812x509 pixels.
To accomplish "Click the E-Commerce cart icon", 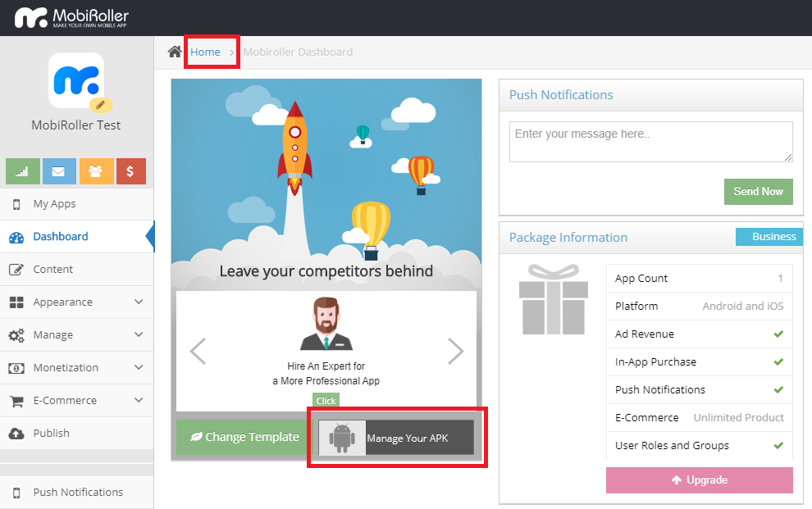I will [16, 402].
